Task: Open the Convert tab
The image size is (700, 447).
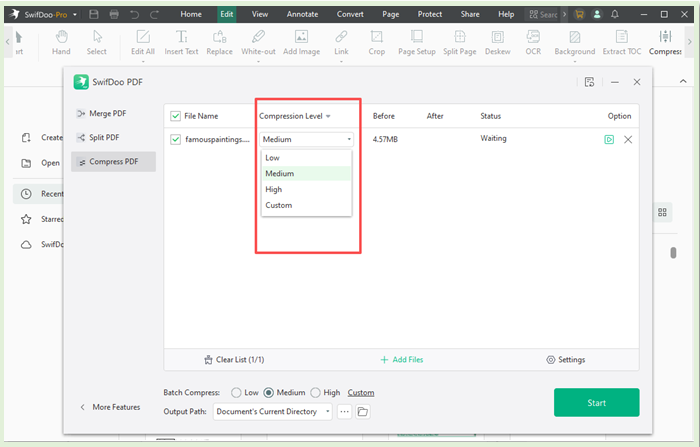Action: 350,14
